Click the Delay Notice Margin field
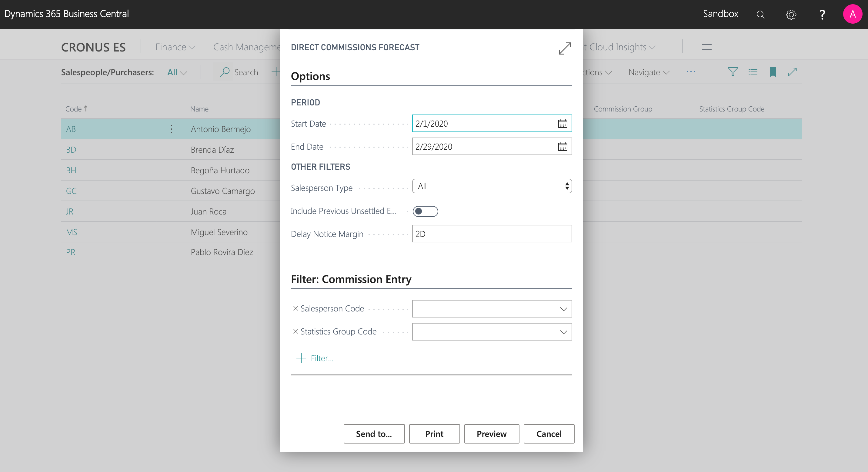 (x=492, y=234)
